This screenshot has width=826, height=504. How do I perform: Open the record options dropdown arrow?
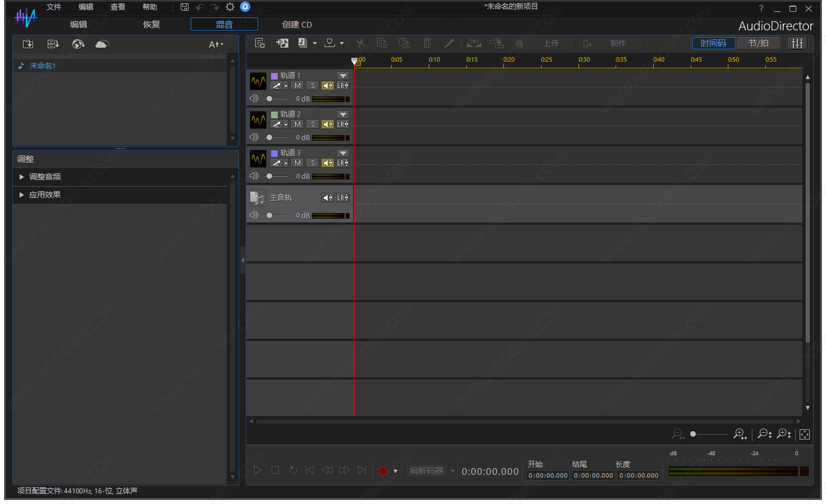click(x=396, y=471)
